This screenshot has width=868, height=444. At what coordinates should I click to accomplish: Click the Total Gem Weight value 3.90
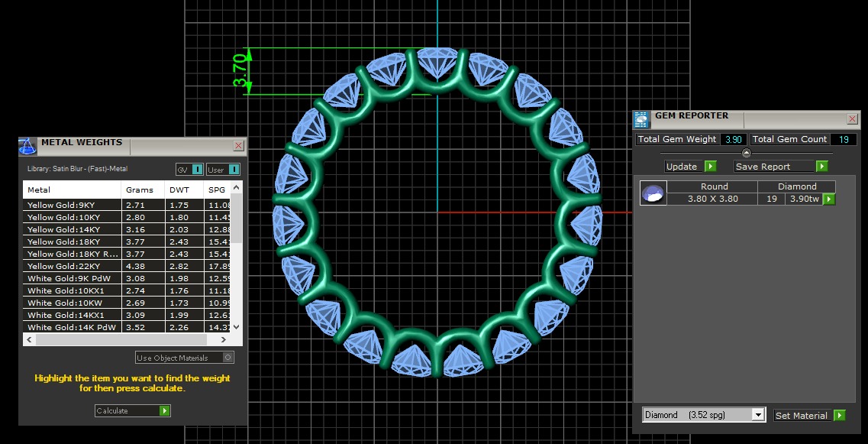click(x=734, y=139)
